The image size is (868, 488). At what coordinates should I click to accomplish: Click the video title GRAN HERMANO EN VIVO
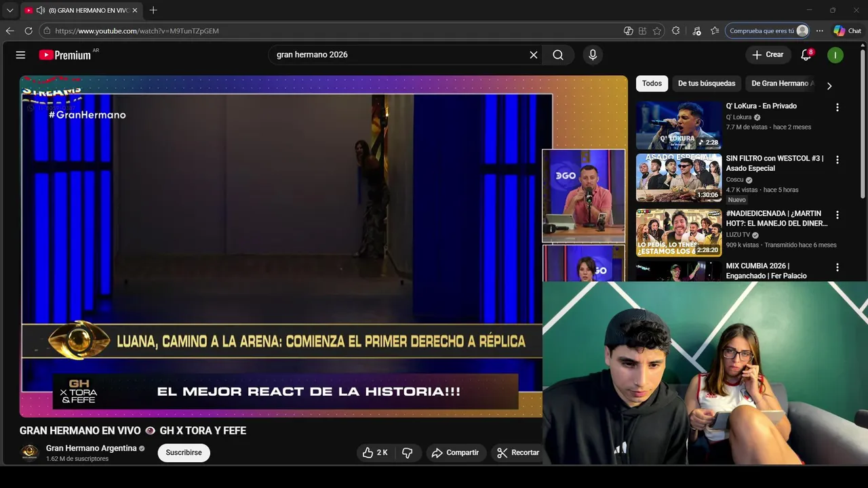133,430
